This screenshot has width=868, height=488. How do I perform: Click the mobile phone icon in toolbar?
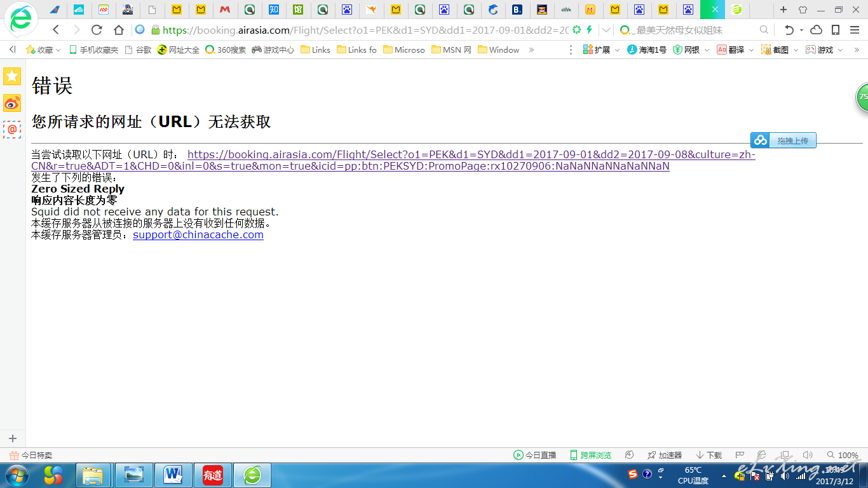tap(836, 30)
